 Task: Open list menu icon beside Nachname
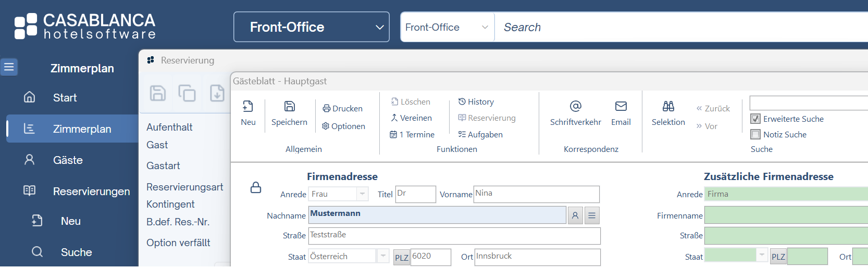[592, 215]
